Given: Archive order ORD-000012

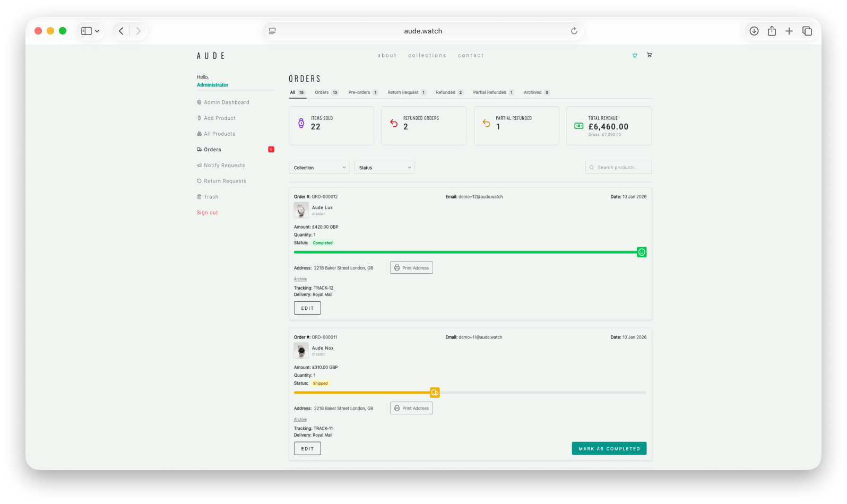Looking at the screenshot, I should click(300, 279).
